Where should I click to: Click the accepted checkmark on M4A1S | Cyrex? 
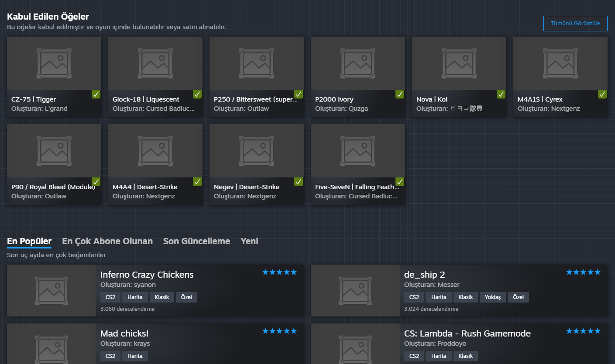click(602, 94)
